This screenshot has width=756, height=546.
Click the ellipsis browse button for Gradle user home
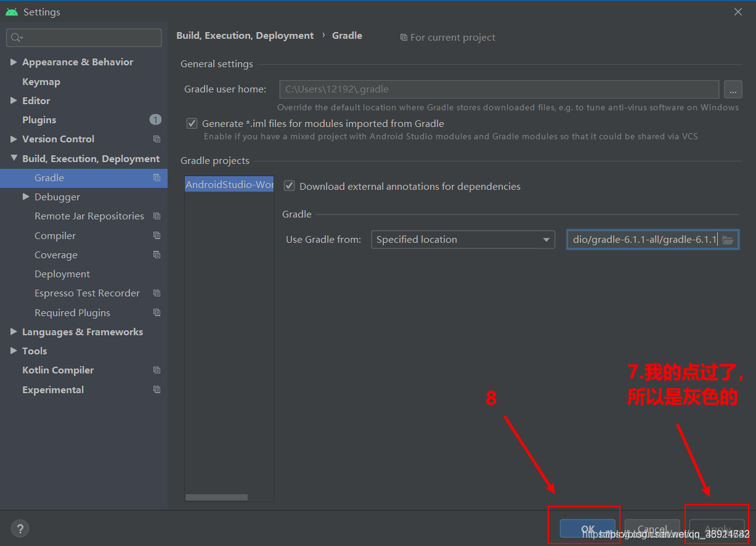[733, 90]
